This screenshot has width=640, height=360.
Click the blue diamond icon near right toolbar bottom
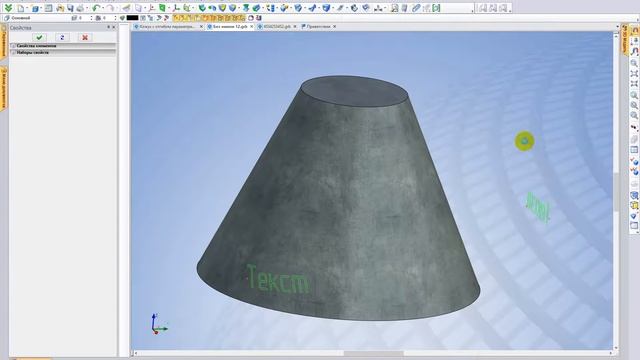tap(634, 216)
